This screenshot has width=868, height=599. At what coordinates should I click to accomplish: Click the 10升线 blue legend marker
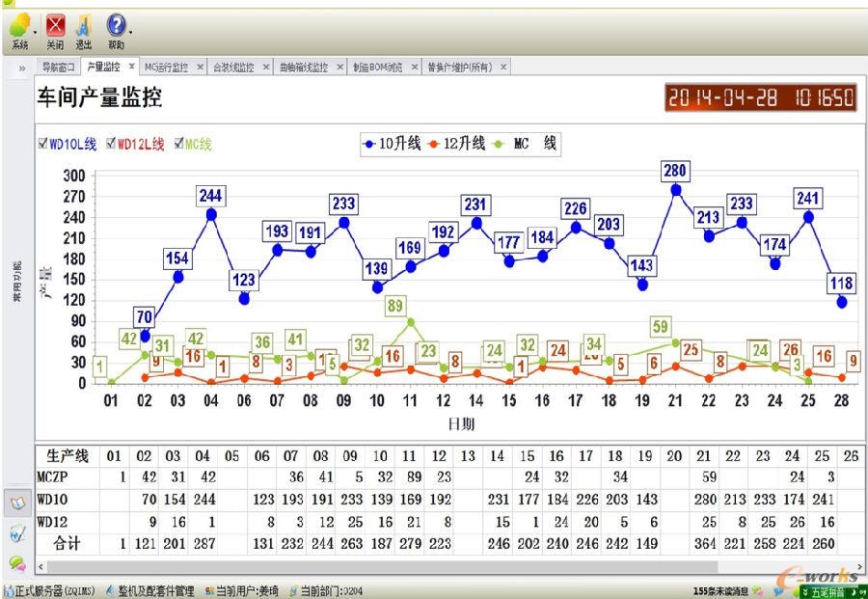370,144
